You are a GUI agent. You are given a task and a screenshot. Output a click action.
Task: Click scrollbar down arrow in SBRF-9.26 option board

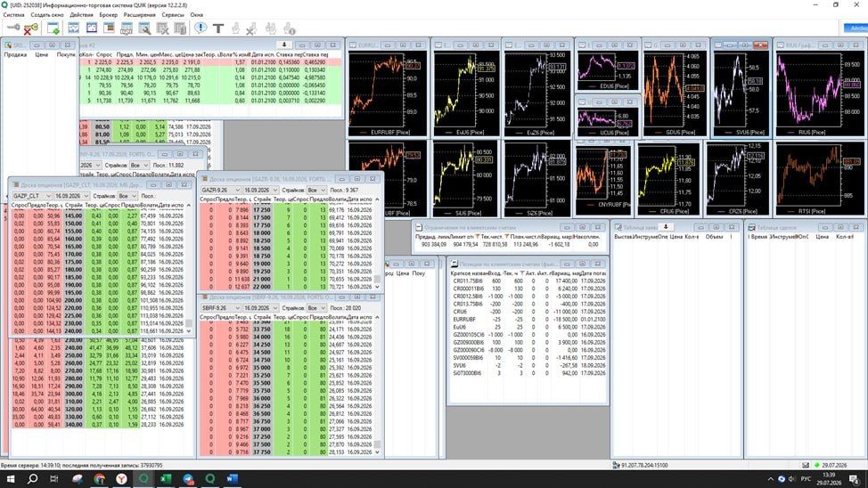click(x=378, y=452)
